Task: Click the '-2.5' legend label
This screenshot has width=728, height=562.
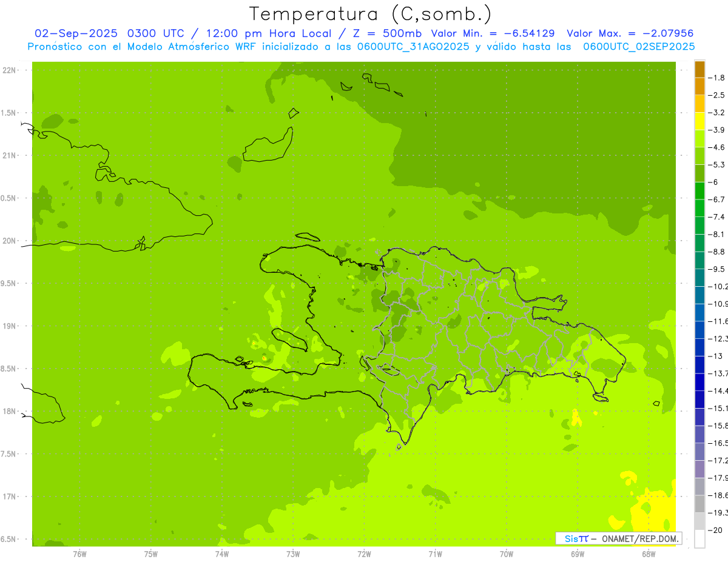Action: [716, 95]
